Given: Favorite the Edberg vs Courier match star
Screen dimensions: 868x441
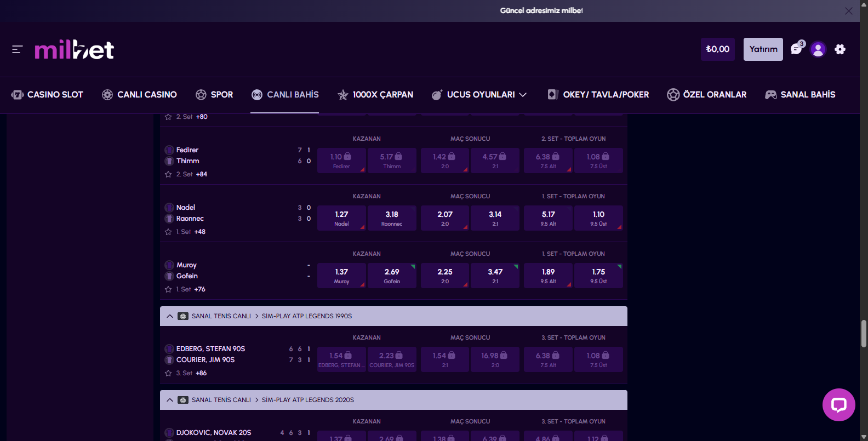Looking at the screenshot, I should tap(168, 373).
